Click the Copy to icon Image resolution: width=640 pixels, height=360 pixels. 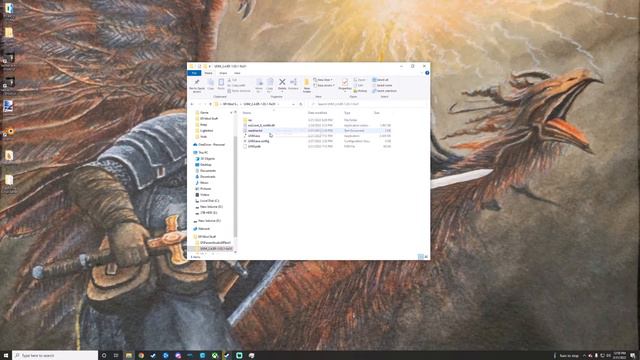[270, 82]
